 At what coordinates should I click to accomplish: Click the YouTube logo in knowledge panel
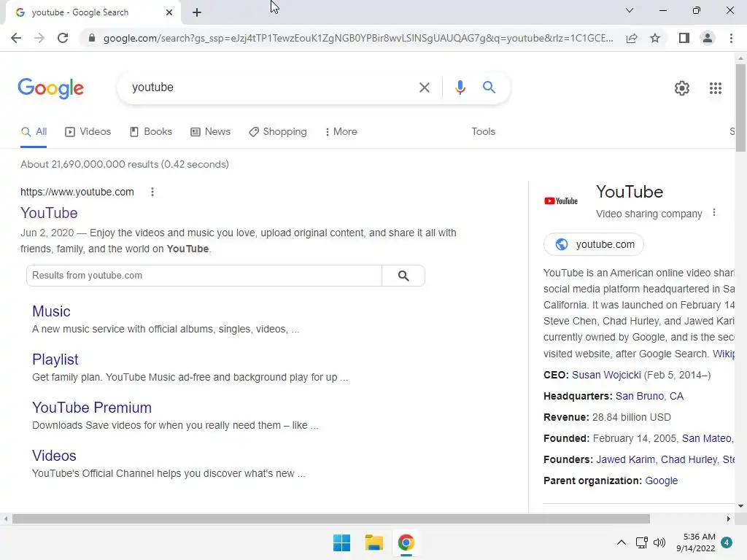pyautogui.click(x=561, y=201)
